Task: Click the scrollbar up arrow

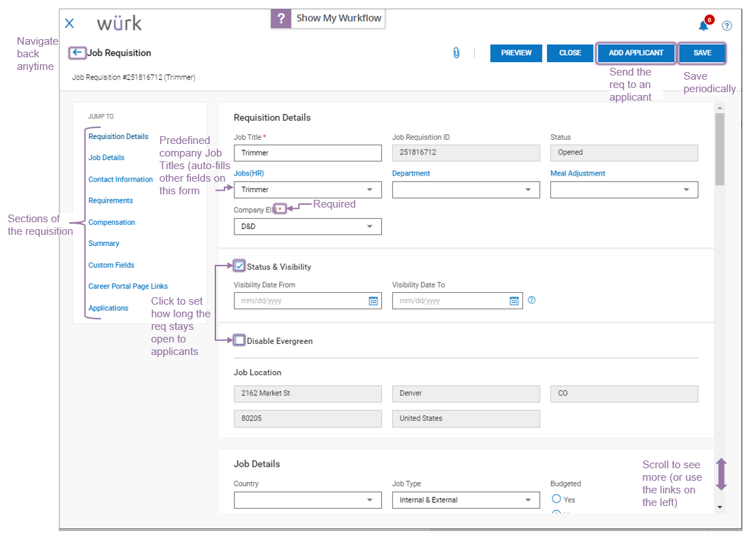Action: click(x=720, y=108)
